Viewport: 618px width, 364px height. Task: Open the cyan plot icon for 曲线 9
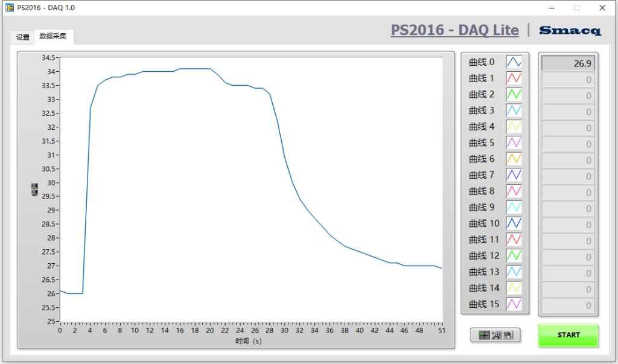(x=514, y=208)
